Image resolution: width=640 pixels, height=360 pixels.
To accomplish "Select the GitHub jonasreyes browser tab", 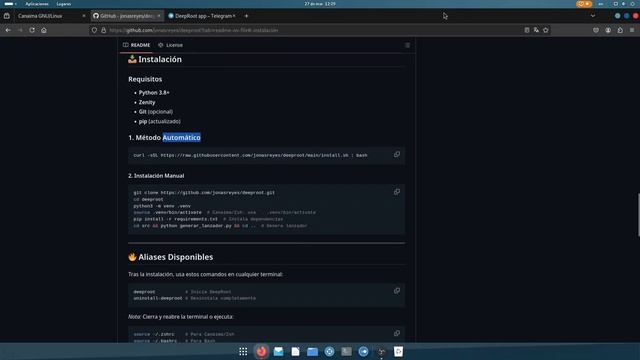I will pos(127,16).
